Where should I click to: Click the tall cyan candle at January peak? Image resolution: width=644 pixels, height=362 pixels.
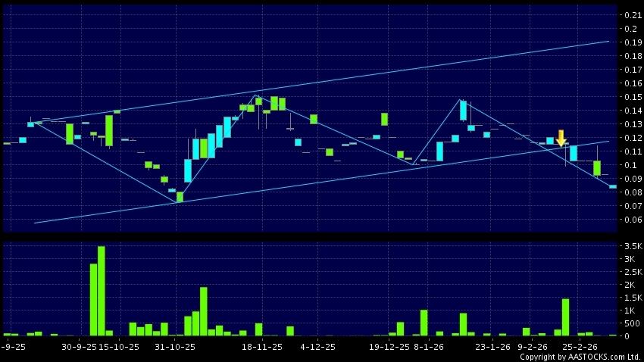point(462,111)
